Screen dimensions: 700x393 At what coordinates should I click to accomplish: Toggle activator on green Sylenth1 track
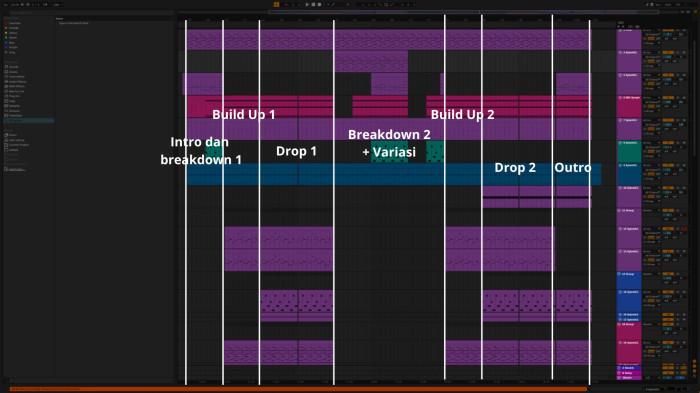(x=668, y=143)
